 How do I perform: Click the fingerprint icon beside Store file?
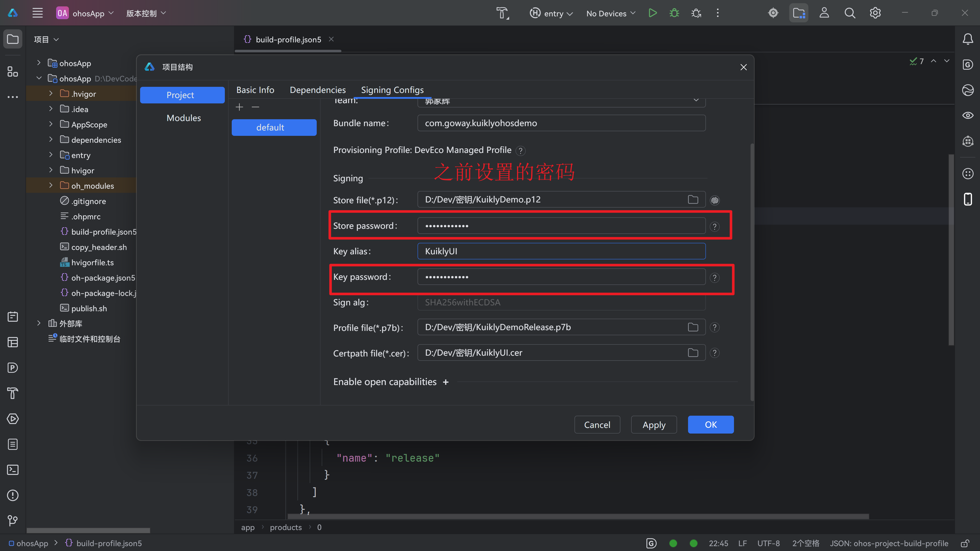coord(715,200)
